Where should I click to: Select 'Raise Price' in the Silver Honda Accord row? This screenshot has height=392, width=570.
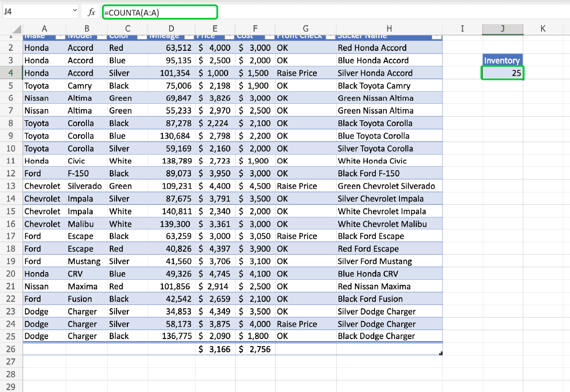coord(306,73)
